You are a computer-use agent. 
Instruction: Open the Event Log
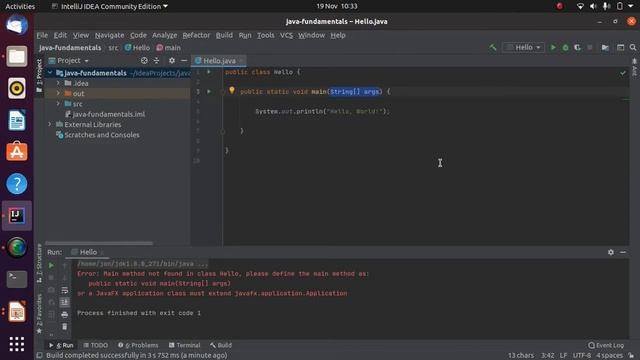click(606, 345)
